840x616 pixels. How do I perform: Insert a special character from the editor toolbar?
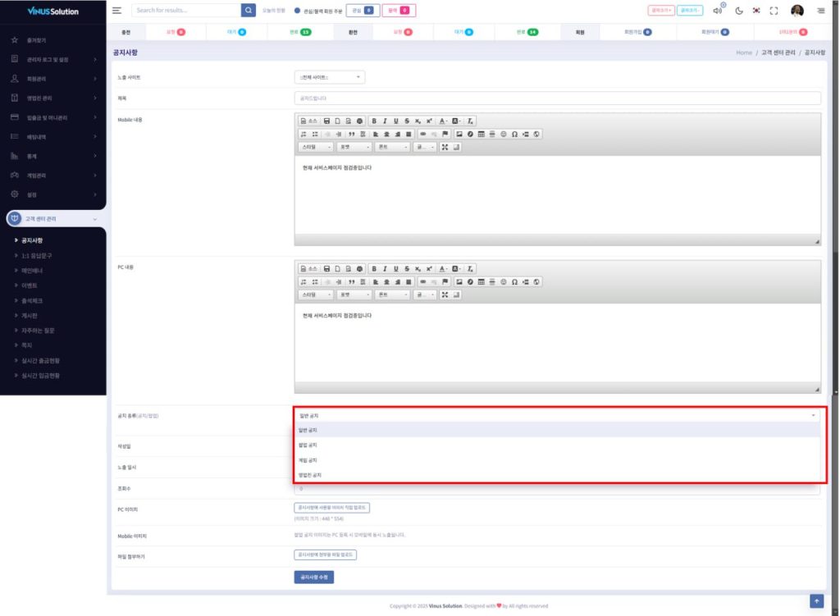514,134
